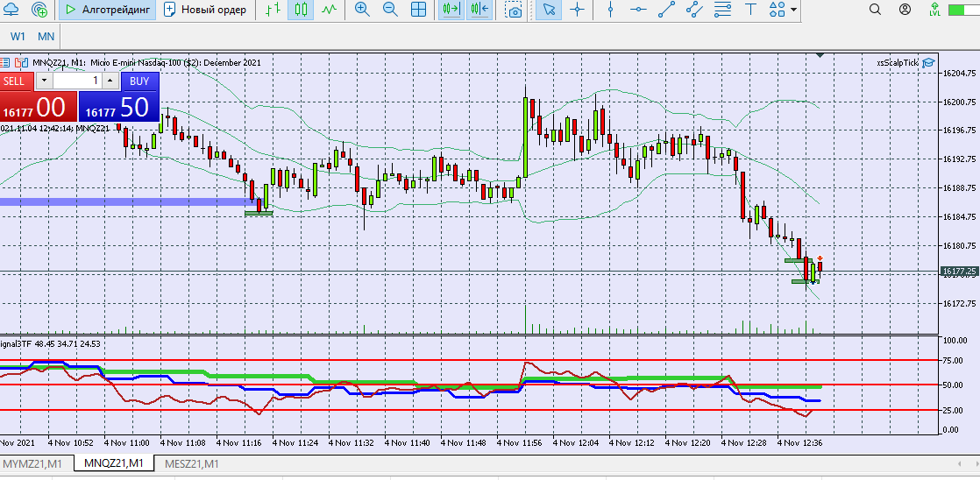
Task: Select the Fibonacci retracement tool
Action: [722, 10]
